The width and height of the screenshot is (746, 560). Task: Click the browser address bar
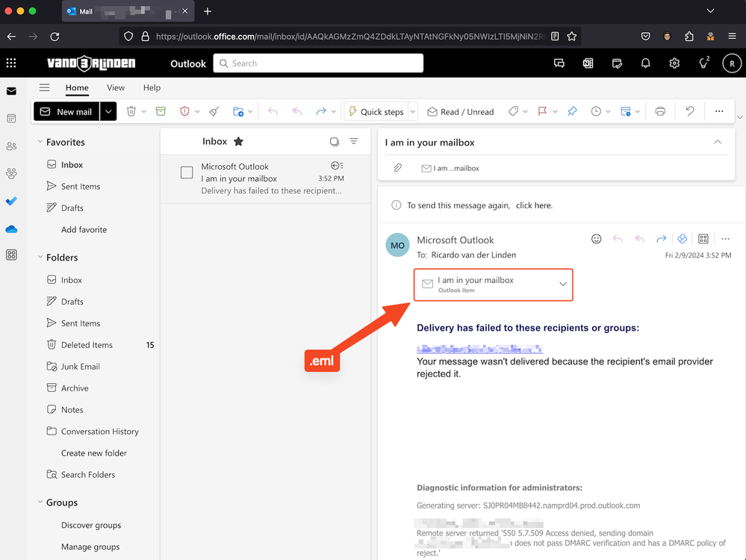tap(349, 36)
